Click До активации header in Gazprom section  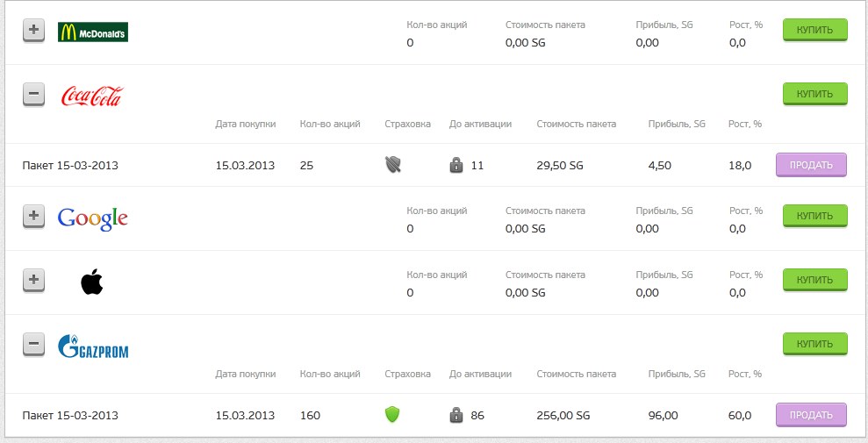(480, 375)
